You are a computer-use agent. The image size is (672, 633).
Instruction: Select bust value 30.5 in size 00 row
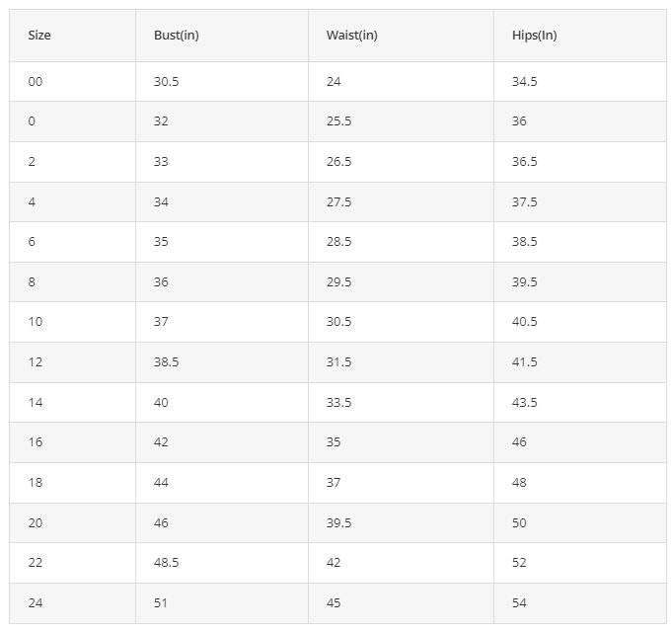click(167, 82)
